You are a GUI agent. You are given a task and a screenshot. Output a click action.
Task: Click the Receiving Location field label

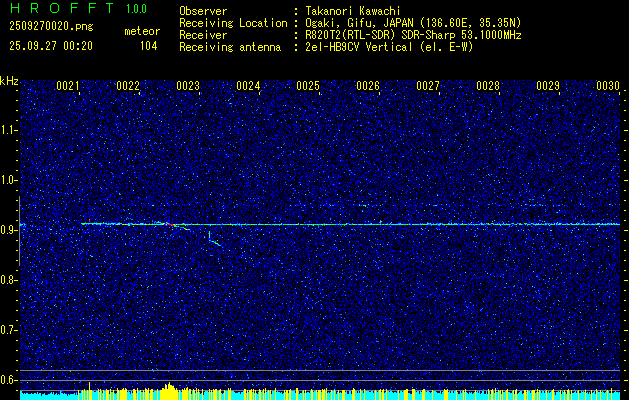click(x=233, y=23)
